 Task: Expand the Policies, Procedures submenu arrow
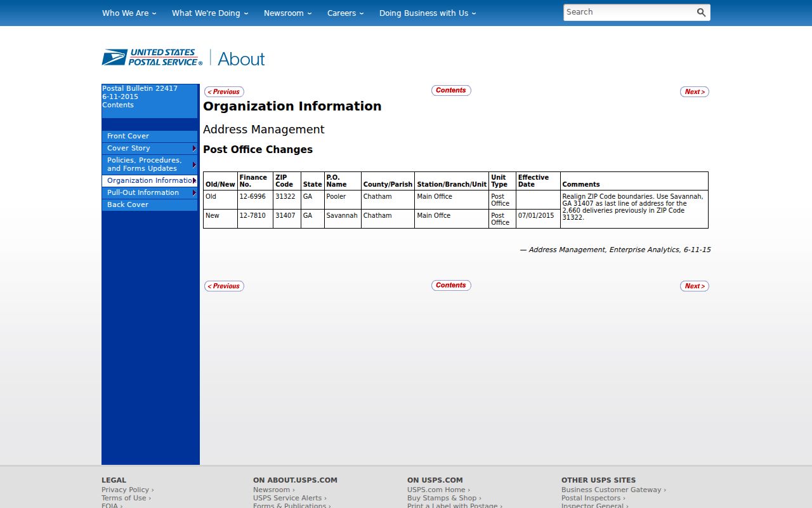[194, 165]
